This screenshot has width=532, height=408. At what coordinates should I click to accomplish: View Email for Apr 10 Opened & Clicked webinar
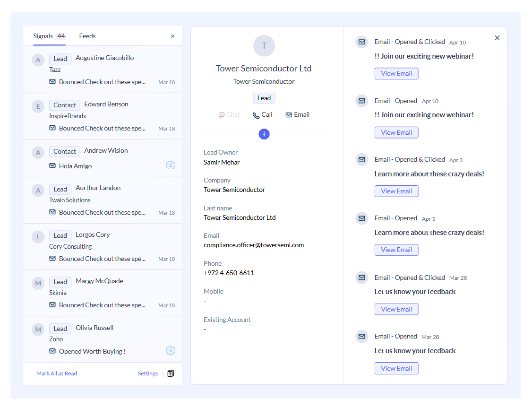click(x=396, y=74)
